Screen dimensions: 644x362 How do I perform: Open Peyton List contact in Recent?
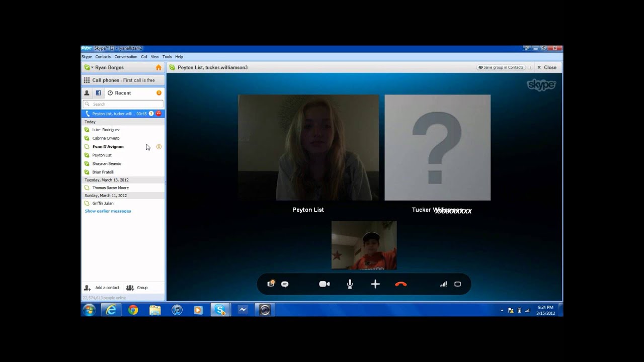coord(123,155)
